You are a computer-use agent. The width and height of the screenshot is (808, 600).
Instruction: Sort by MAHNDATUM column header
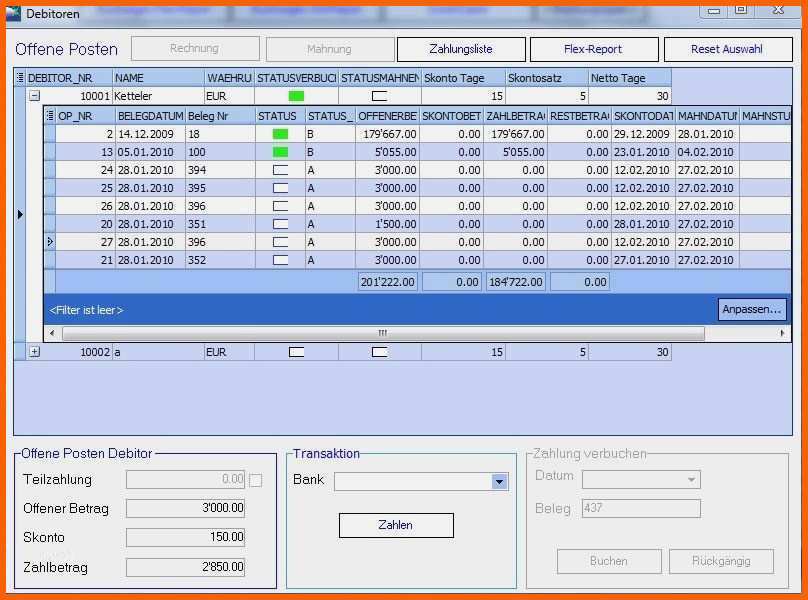tap(707, 116)
